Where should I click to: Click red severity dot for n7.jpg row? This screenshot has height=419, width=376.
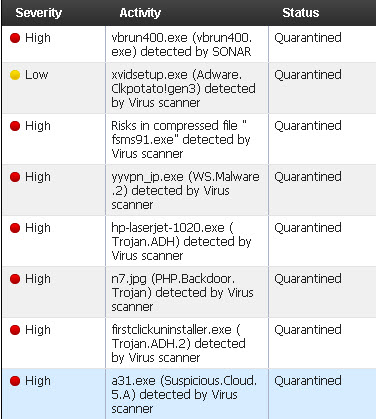(x=15, y=279)
